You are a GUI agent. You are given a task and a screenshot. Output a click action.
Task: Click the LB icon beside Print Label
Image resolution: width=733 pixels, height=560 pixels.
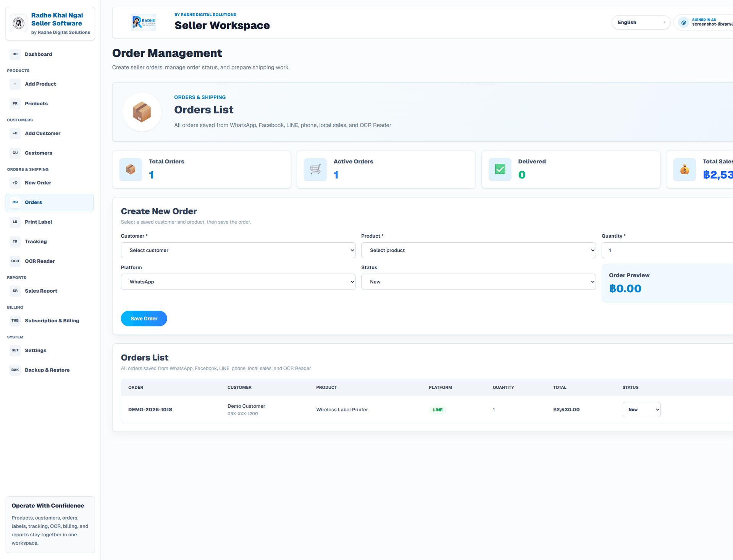[15, 222]
